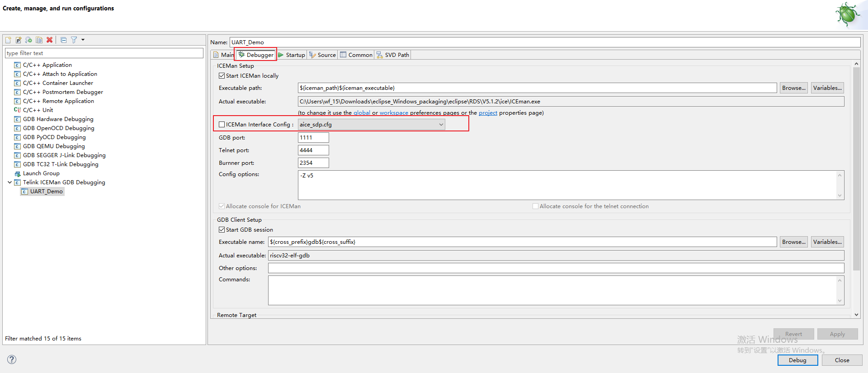This screenshot has height=373, width=868.
Task: Click the C/C++ Attach to Application icon
Action: pyautogui.click(x=17, y=74)
